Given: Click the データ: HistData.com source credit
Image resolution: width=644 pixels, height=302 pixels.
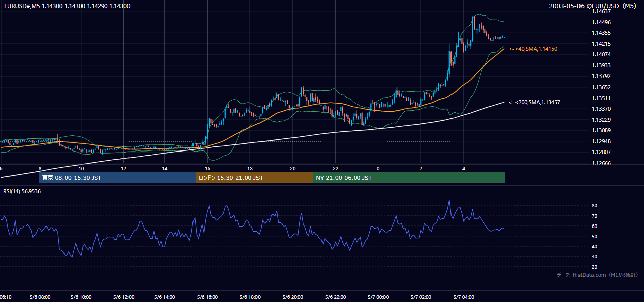Looking at the screenshot, I should [598, 275].
